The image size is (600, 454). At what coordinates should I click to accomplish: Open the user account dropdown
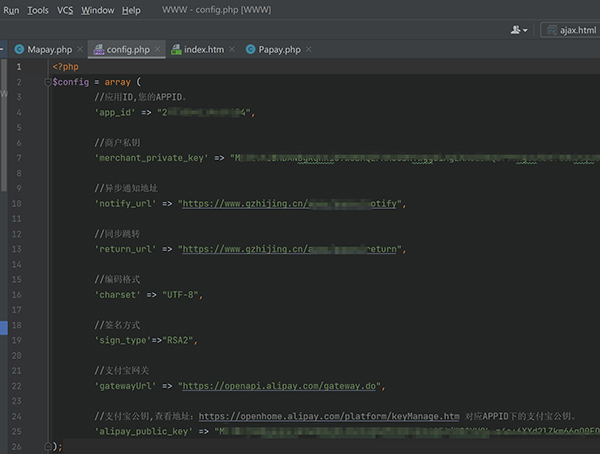click(518, 30)
